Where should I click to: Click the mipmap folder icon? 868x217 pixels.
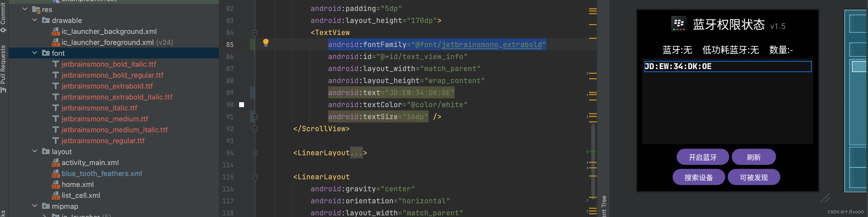[46, 206]
